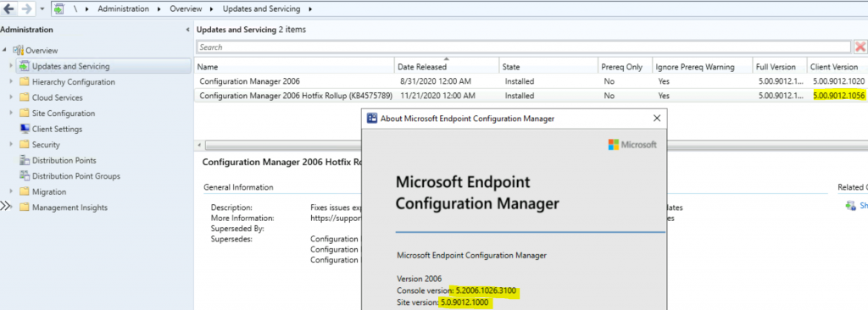Select Overview in the breadcrumb
The image size is (868, 310).
(186, 8)
